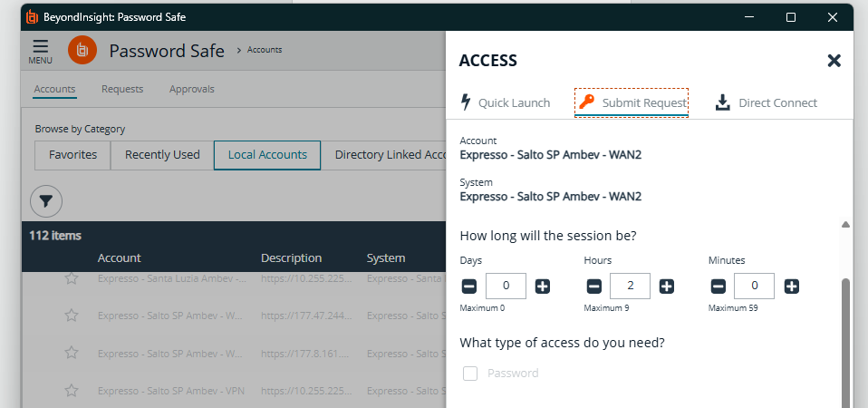Star the Salto SP Ambev https://177.8.161 row

(72, 353)
